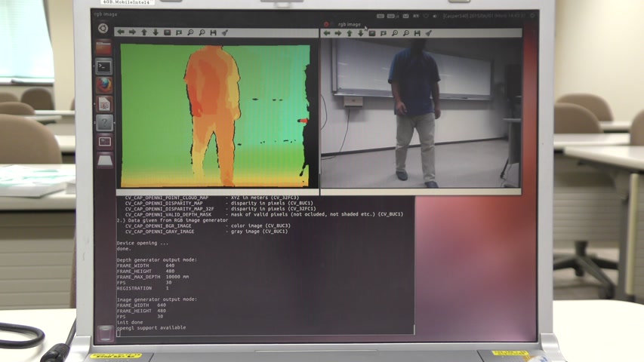The image size is (644, 362).
Task: Click 'opengl support available' terminal line
Action: pos(152,327)
